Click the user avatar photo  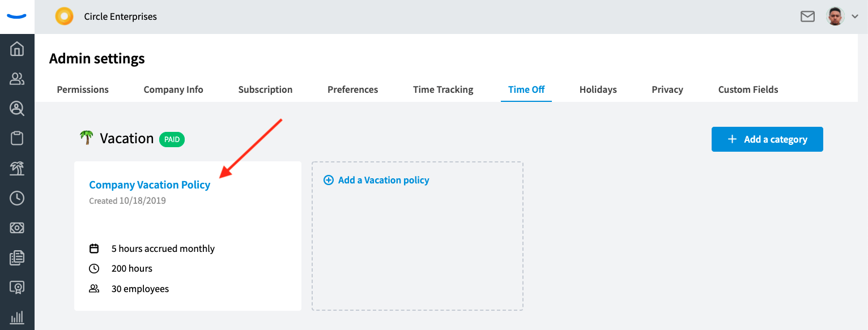tap(836, 16)
